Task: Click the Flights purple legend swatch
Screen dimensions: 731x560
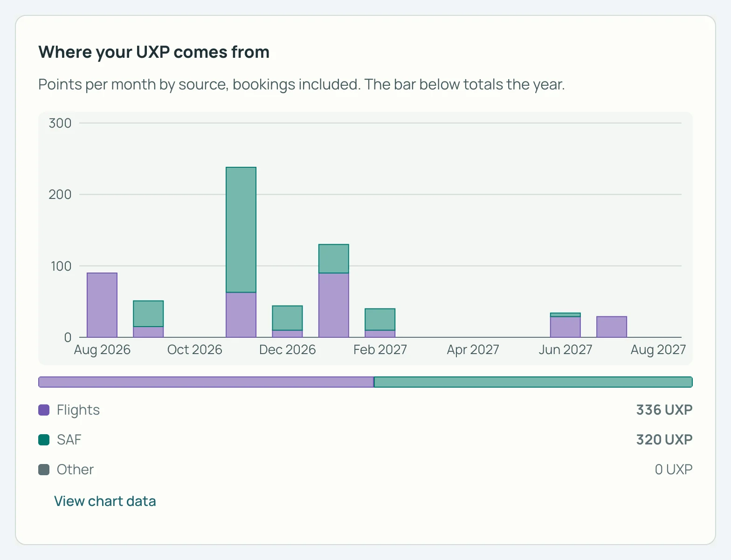Action: 44,410
